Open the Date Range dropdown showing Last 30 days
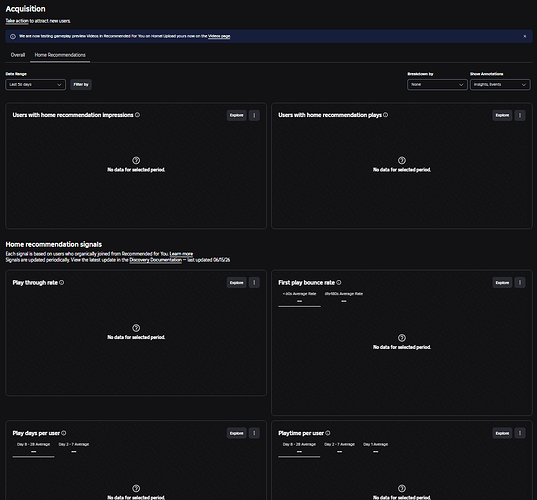 coord(36,85)
